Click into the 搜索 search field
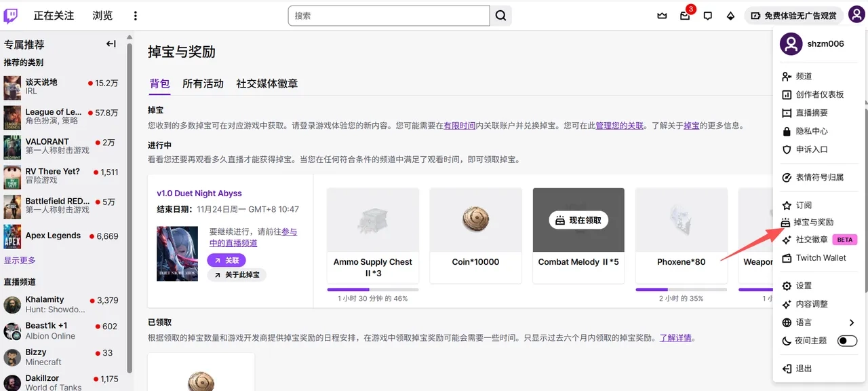This screenshot has width=868, height=391. [x=389, y=16]
